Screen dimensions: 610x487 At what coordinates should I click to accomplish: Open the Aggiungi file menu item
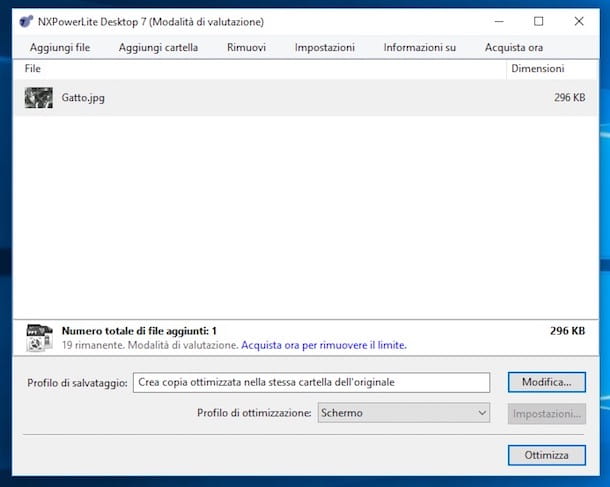click(x=59, y=47)
